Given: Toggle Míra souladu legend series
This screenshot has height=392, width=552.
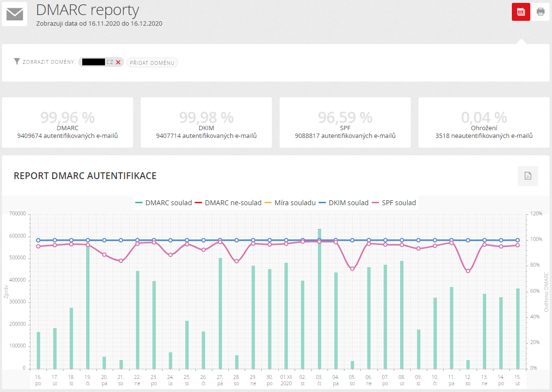Looking at the screenshot, I should [290, 203].
